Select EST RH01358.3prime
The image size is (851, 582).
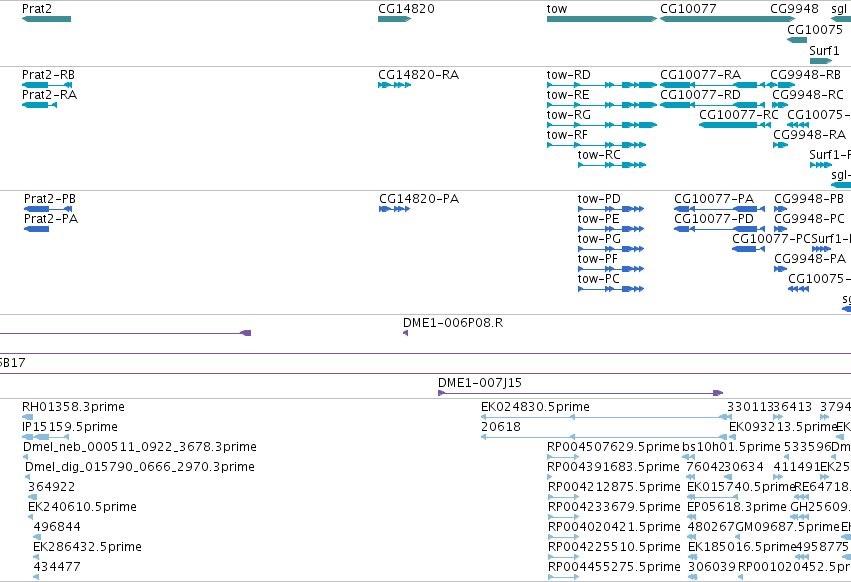click(28, 417)
